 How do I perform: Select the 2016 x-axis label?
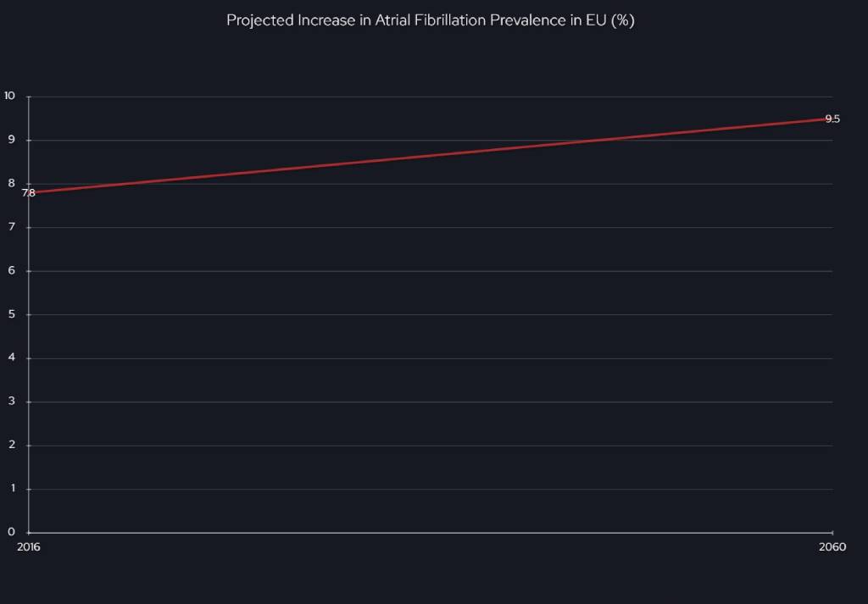click(x=29, y=547)
